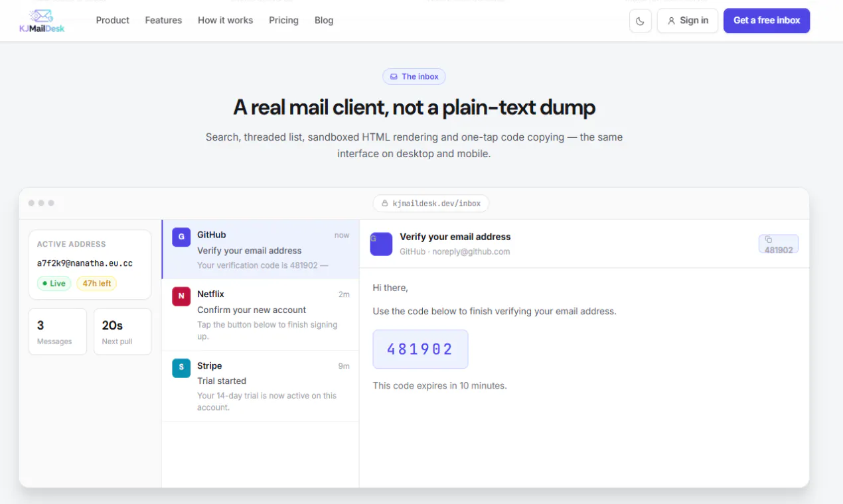Image resolution: width=843 pixels, height=504 pixels.
Task: Navigate to Pricing
Action: pos(283,21)
